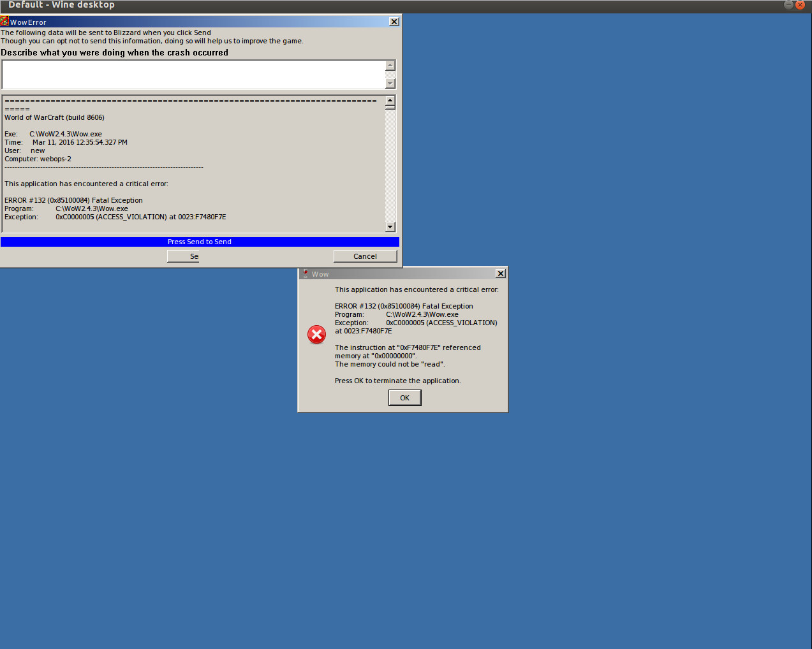Click the 'Computer: webops-2' line
Viewport: 812px width, 649px height.
coord(38,159)
